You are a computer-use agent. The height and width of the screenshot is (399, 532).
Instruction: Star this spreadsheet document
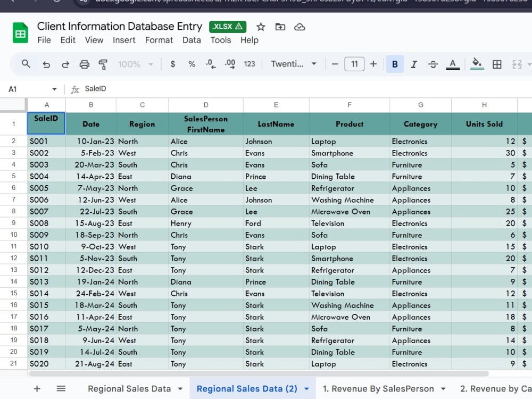[261, 27]
